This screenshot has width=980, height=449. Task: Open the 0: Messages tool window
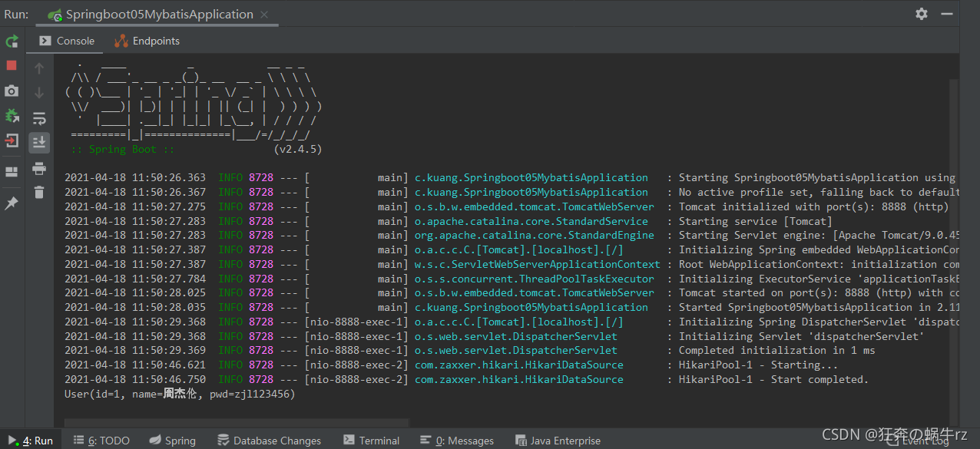[x=457, y=441]
